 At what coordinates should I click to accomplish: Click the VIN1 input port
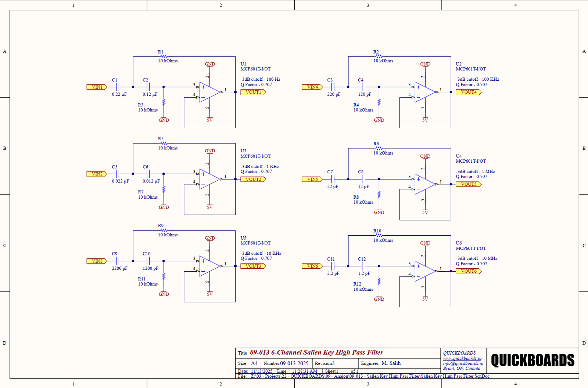tap(97, 87)
